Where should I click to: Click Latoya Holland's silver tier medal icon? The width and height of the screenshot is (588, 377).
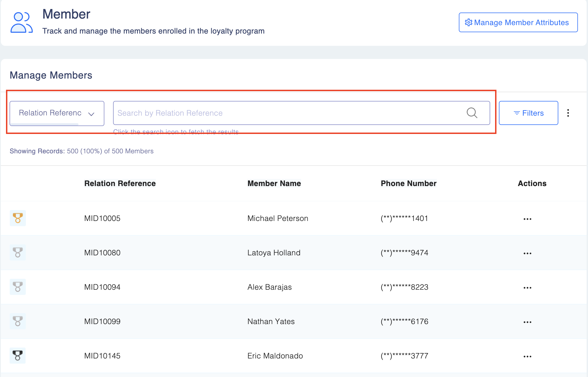coord(18,252)
